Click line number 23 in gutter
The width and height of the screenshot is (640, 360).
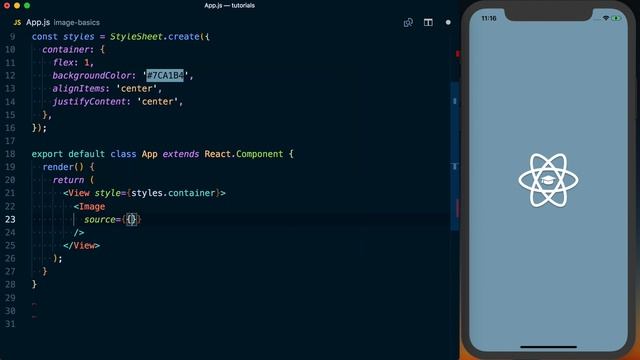coord(10,220)
